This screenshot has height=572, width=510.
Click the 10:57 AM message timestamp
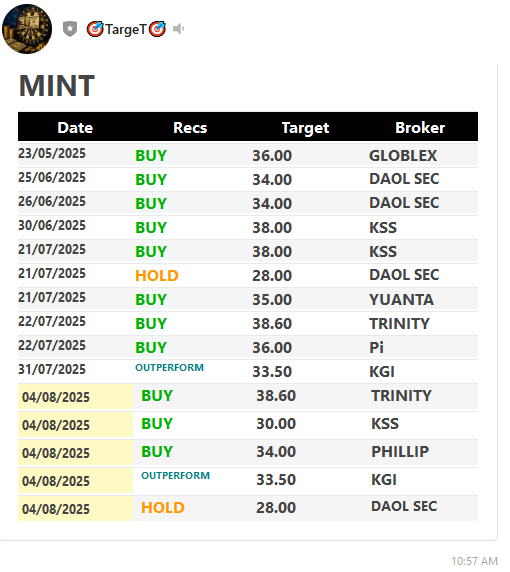(475, 561)
